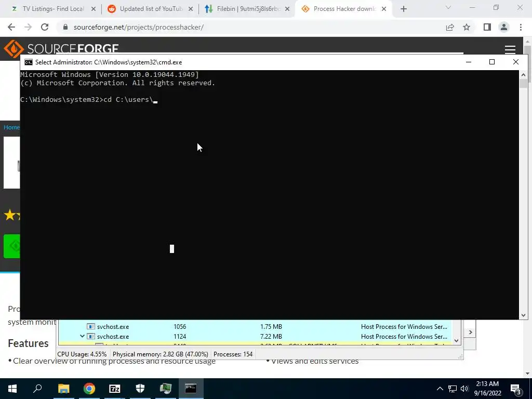
Task: Open Windows taskbar search
Action: tap(37, 389)
